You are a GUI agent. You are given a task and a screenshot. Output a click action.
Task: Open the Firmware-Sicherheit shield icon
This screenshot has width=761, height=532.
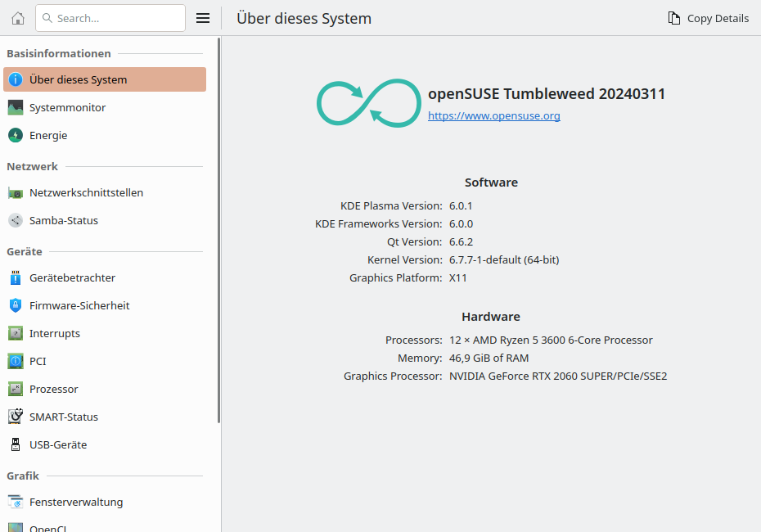(16, 305)
